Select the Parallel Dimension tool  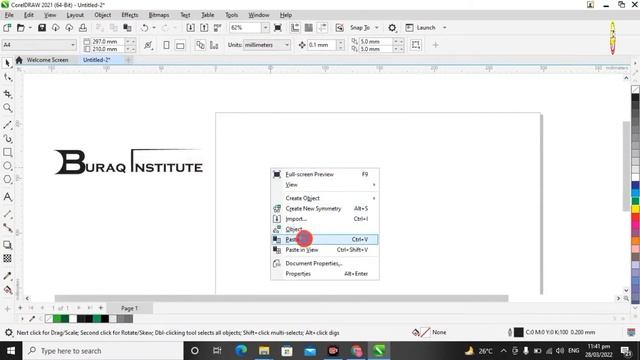tap(7, 214)
